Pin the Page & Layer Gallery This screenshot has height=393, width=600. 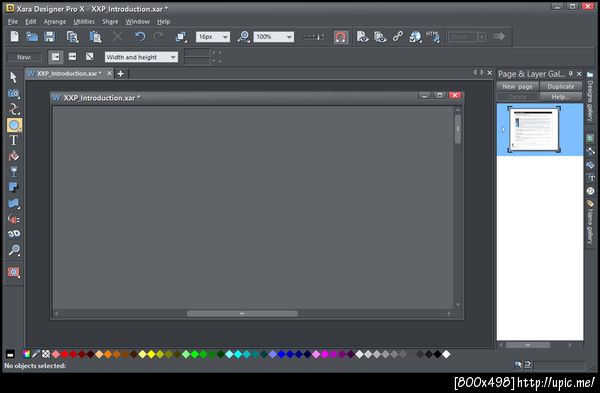[x=570, y=74]
